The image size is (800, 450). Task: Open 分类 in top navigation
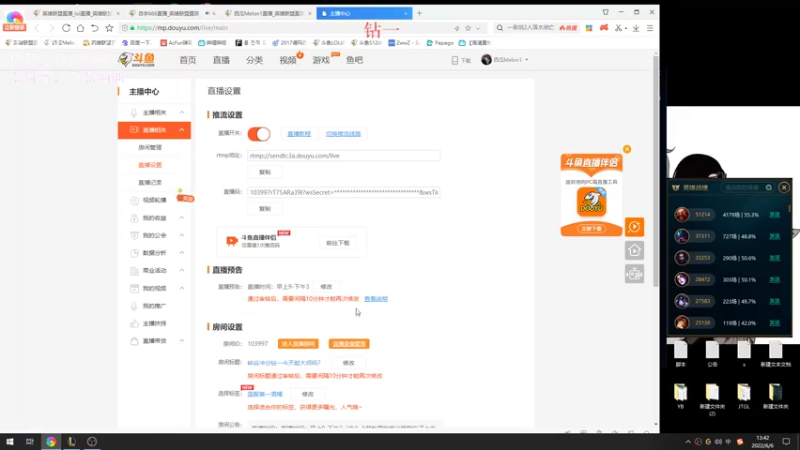(x=254, y=60)
